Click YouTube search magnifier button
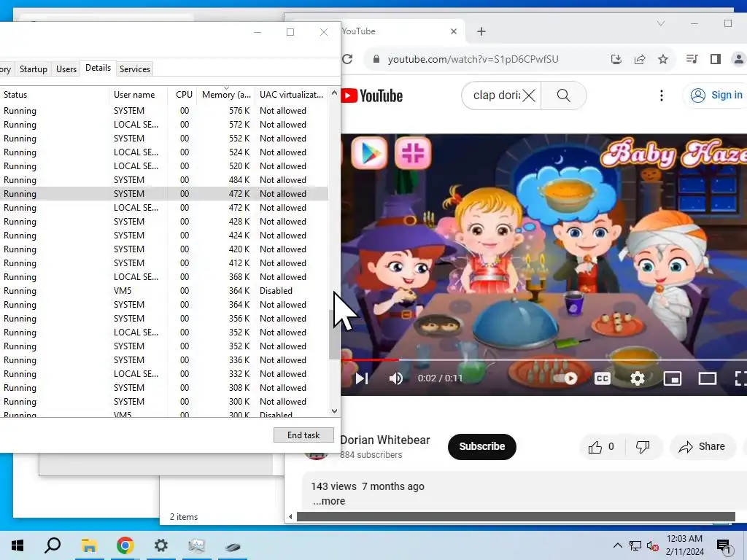 [564, 96]
